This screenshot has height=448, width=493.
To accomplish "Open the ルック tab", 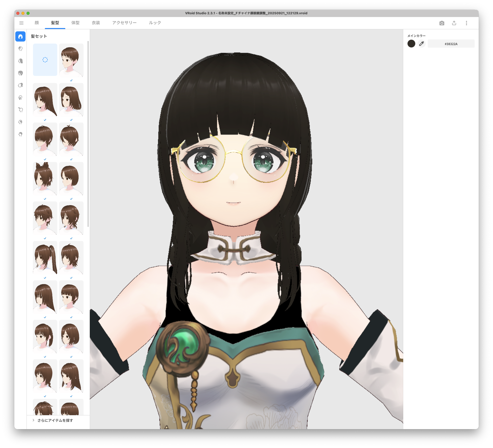I will [x=155, y=23].
